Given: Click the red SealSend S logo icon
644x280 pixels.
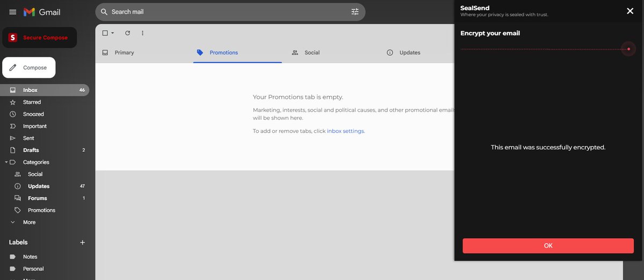Looking at the screenshot, I should pos(13,38).
